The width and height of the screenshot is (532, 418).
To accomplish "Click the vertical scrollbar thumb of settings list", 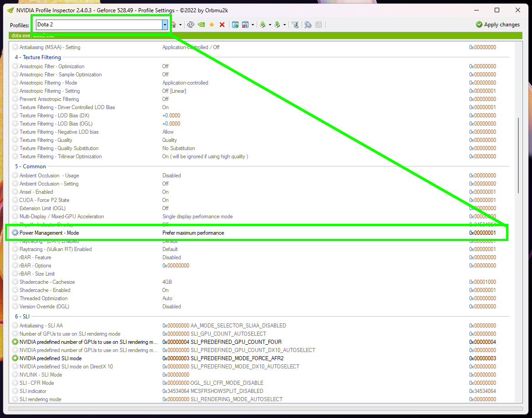I will pos(518,156).
